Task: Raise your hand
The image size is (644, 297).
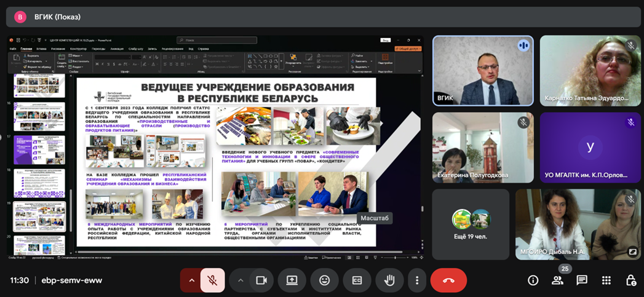Action: pyautogui.click(x=389, y=280)
